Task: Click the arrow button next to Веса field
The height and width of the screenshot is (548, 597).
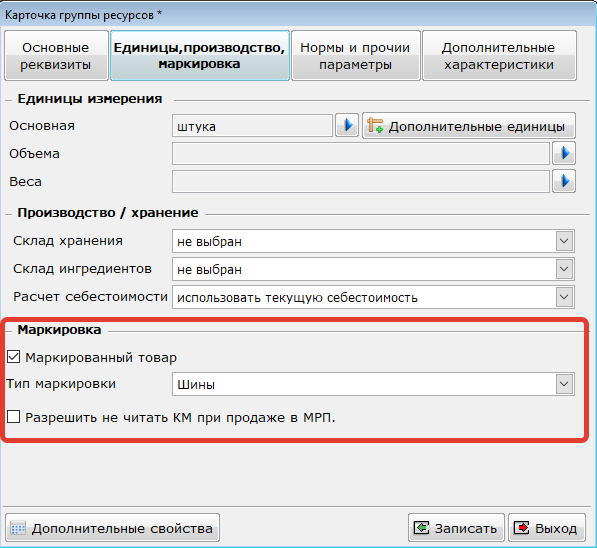Action: 564,181
